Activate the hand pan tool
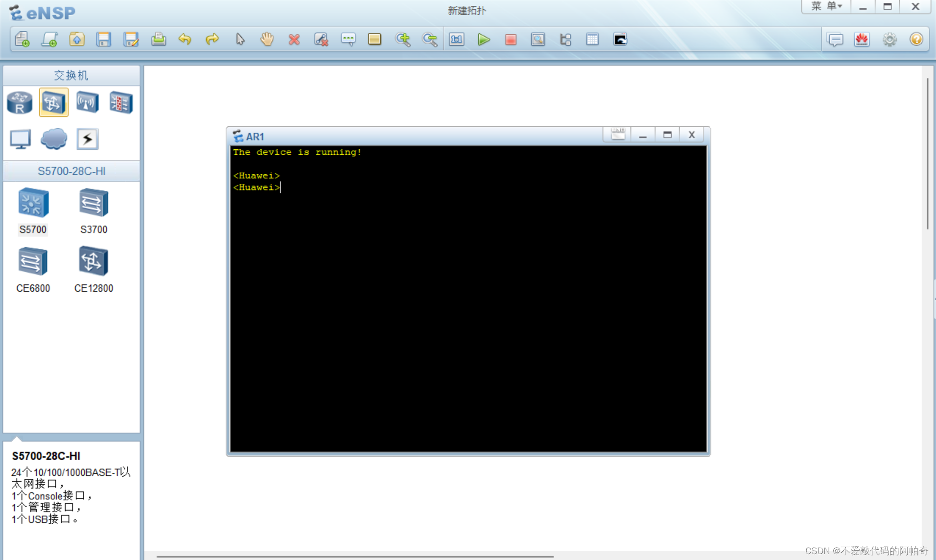This screenshot has height=560, width=936. (267, 39)
